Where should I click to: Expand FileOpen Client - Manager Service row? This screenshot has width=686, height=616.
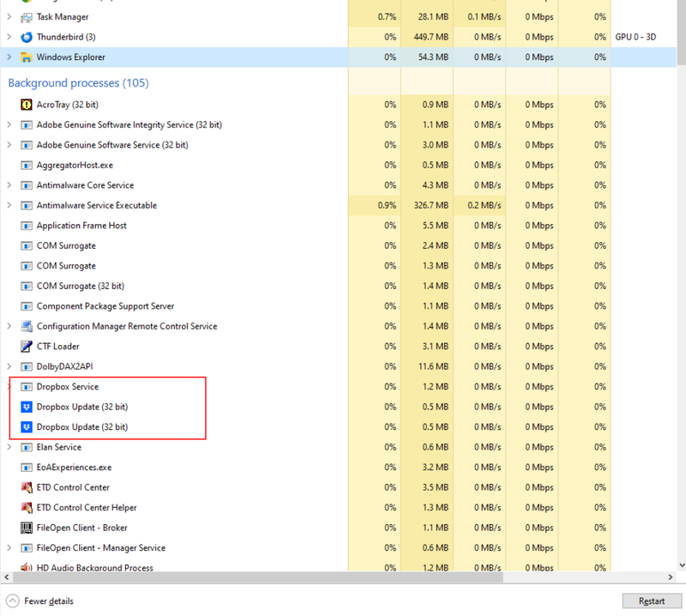coord(9,547)
